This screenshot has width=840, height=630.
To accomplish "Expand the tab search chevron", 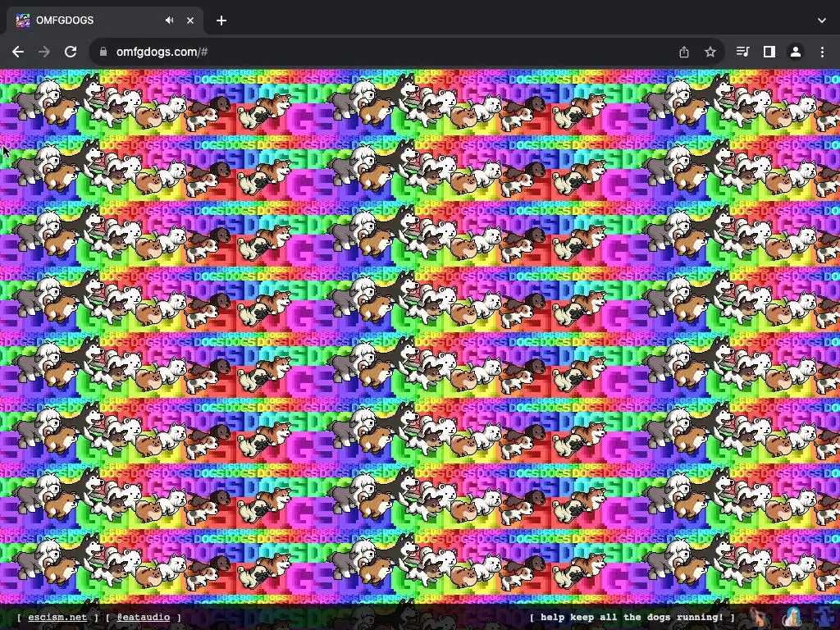I will click(822, 21).
